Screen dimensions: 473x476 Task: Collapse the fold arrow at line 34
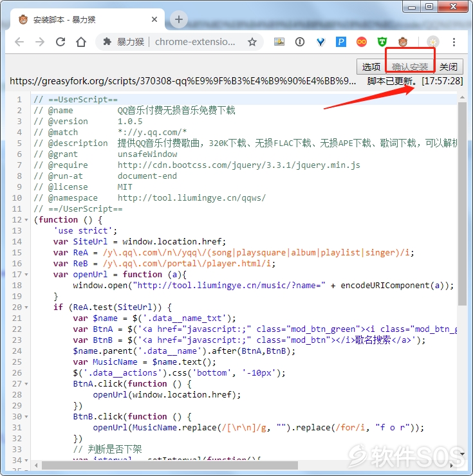[x=26, y=460]
